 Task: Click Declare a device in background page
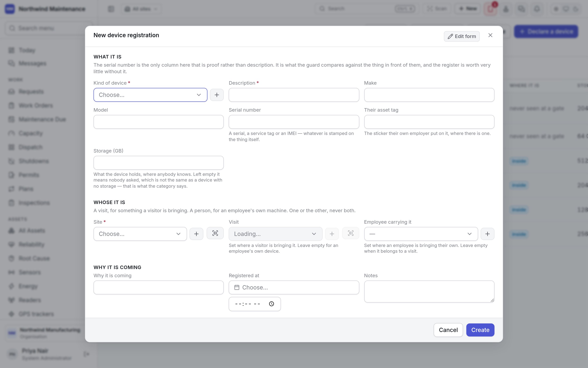(x=546, y=31)
